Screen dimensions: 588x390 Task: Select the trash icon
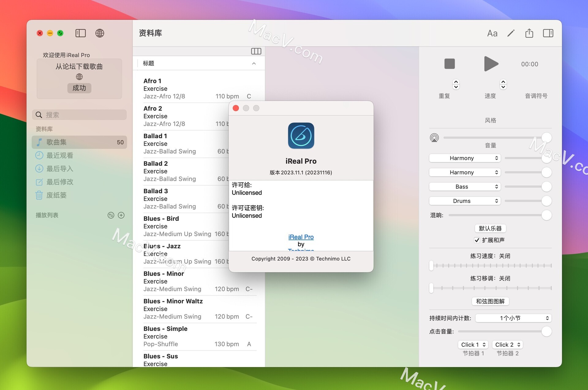pos(39,195)
